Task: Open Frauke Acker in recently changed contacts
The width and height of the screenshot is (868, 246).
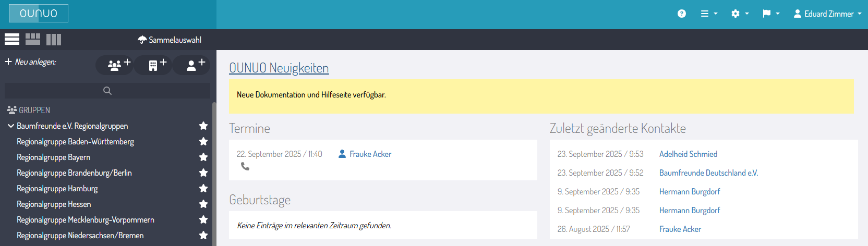Action: point(680,229)
